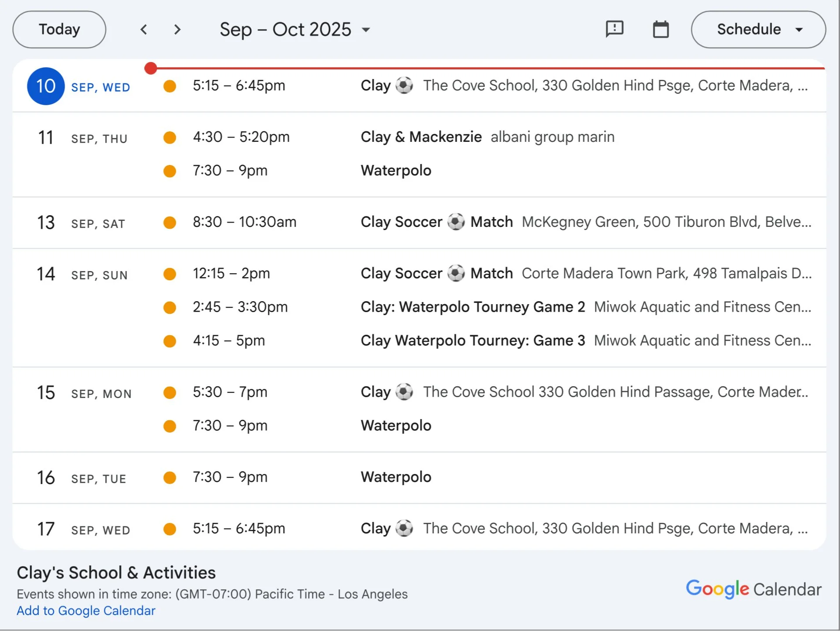Image resolution: width=840 pixels, height=632 pixels.
Task: Click the next period arrow
Action: pyautogui.click(x=177, y=30)
